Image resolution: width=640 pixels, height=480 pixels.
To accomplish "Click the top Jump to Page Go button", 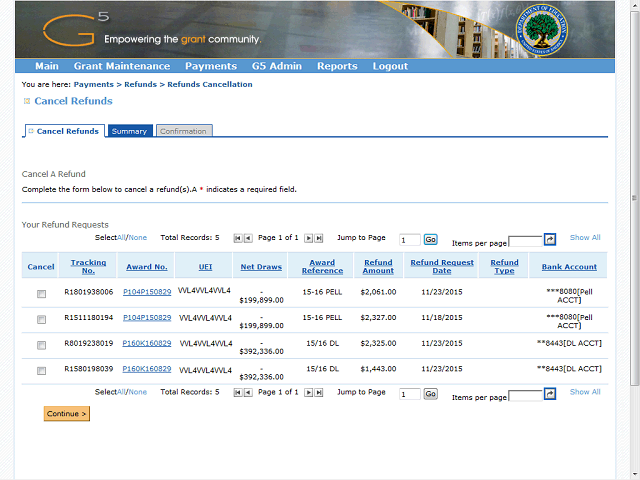I will (430, 240).
